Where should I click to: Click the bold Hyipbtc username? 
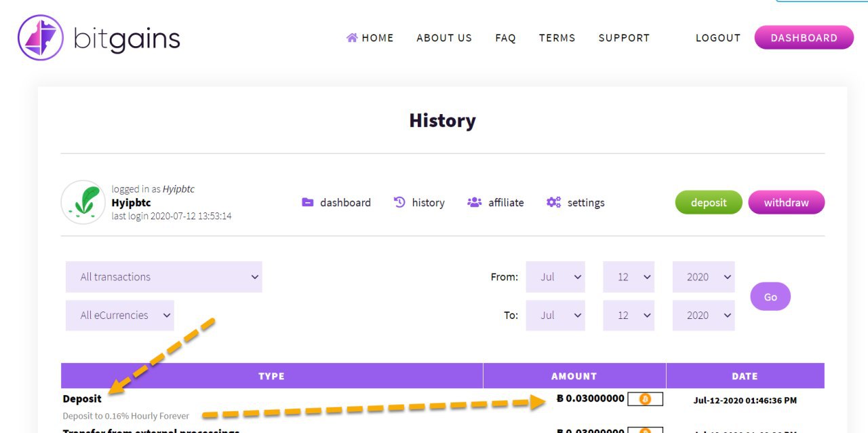131,202
